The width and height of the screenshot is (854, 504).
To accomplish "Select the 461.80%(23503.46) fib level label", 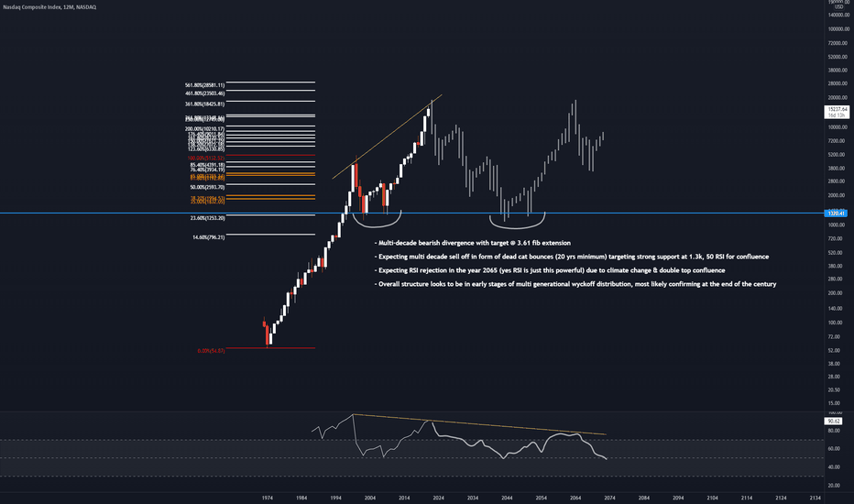I will (204, 93).
